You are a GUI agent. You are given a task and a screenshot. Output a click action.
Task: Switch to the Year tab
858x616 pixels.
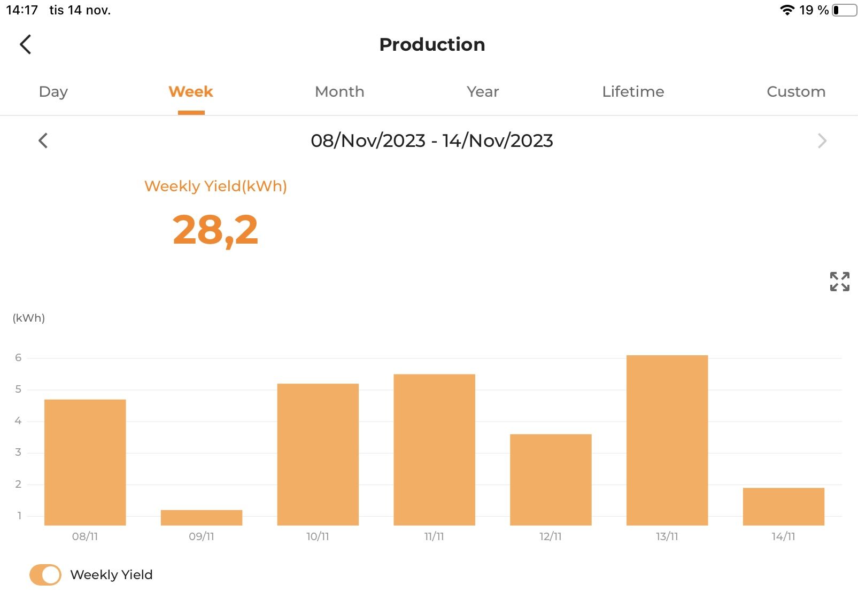pyautogui.click(x=483, y=91)
